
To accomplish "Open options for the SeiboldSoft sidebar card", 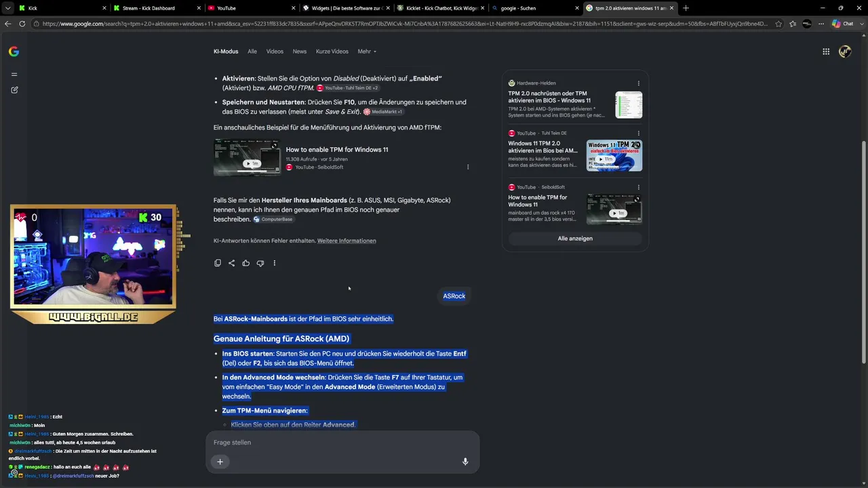I will [x=638, y=187].
